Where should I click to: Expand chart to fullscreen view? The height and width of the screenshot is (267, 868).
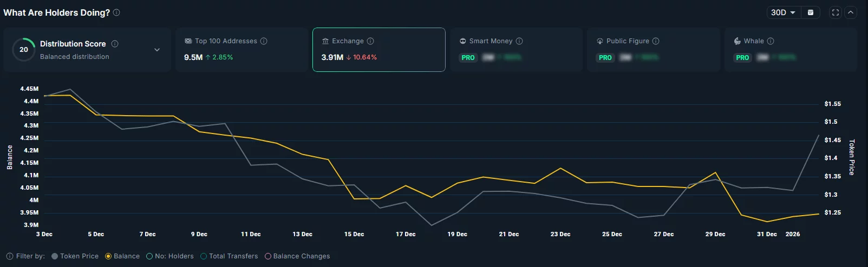(836, 12)
